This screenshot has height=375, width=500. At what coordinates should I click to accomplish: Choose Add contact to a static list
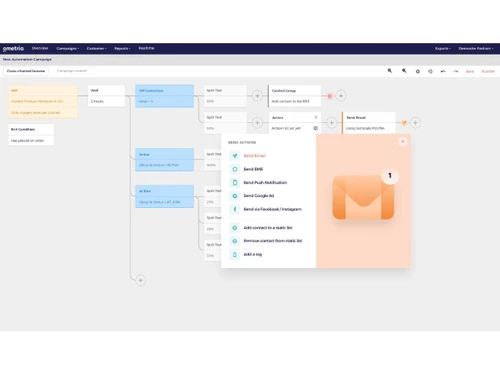(x=268, y=228)
